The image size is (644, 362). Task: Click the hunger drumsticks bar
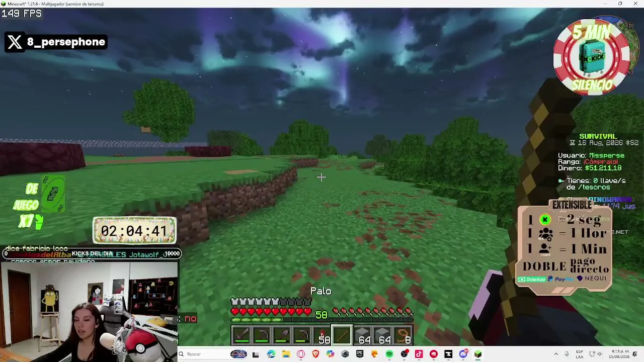click(x=373, y=312)
